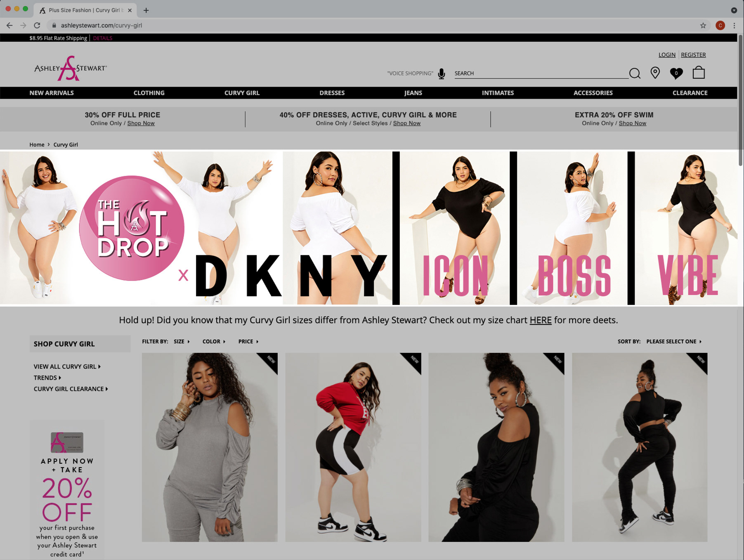This screenshot has height=560, width=744.
Task: Expand View All Curvy Girl
Action: click(x=67, y=366)
